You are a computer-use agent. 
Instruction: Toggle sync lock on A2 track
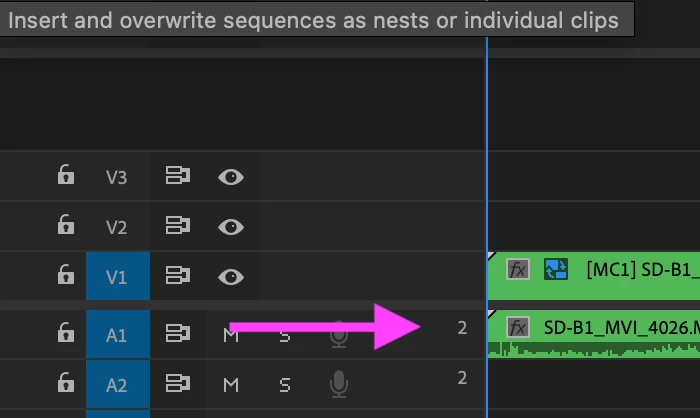point(177,384)
